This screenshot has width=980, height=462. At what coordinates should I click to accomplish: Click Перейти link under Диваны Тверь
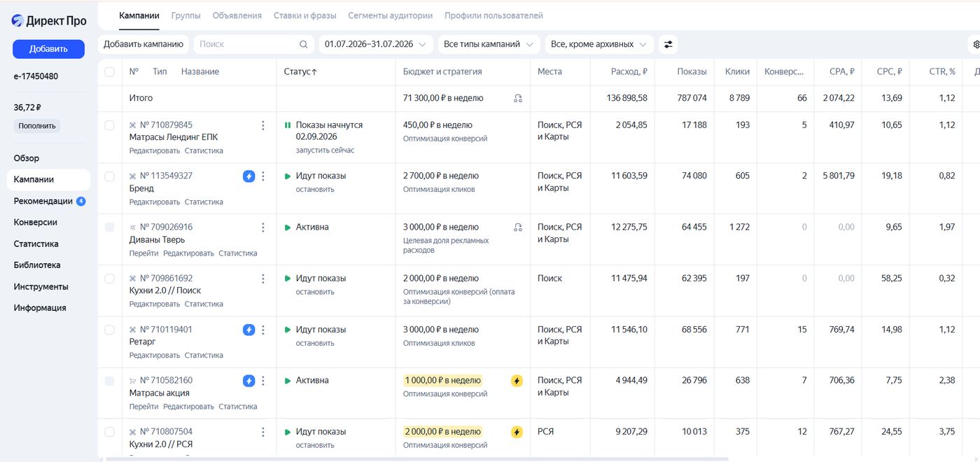coord(143,253)
